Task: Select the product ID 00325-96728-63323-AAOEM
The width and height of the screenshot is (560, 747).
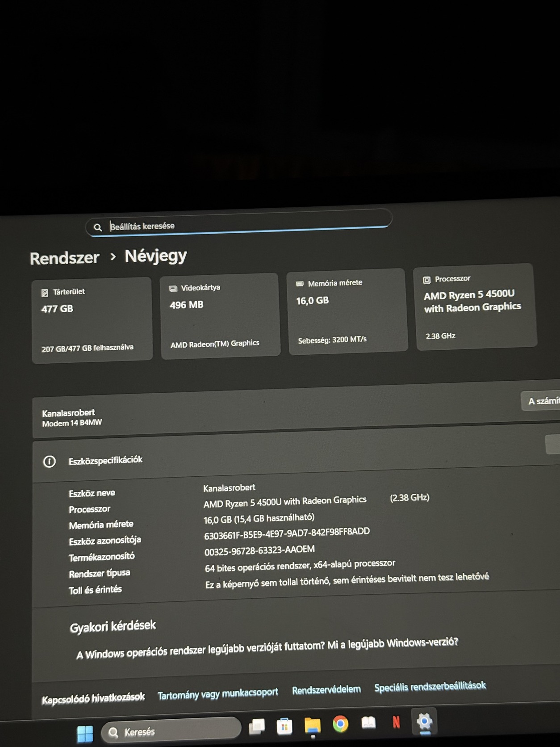Action: pos(259,550)
